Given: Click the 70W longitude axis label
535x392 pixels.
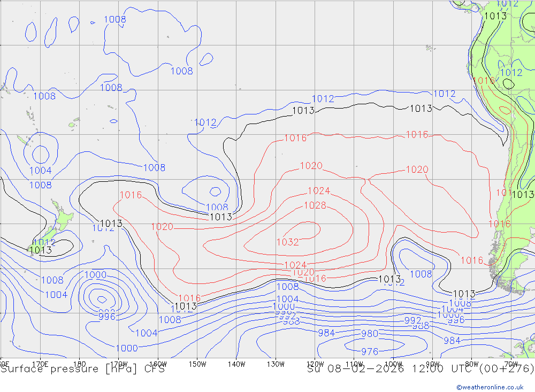Looking at the screenshot, I should coord(511,364).
